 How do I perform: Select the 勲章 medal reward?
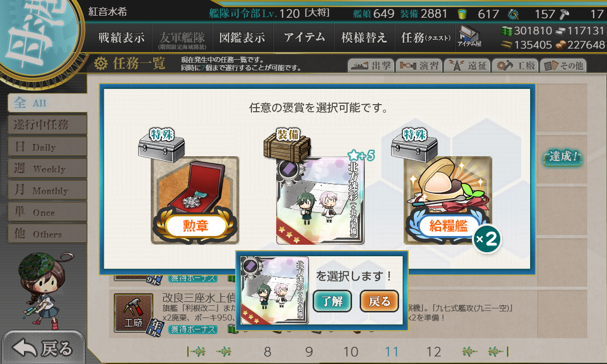[x=195, y=200]
